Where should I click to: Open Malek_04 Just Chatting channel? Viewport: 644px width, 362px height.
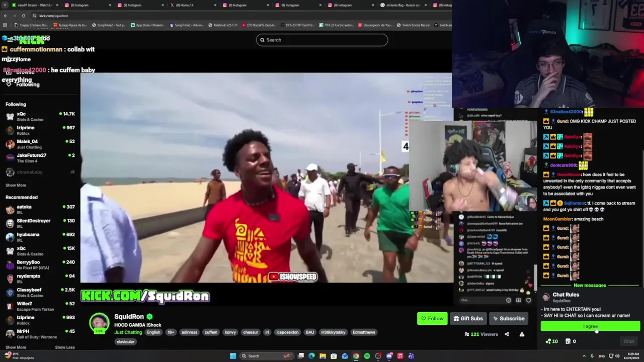[x=40, y=144]
